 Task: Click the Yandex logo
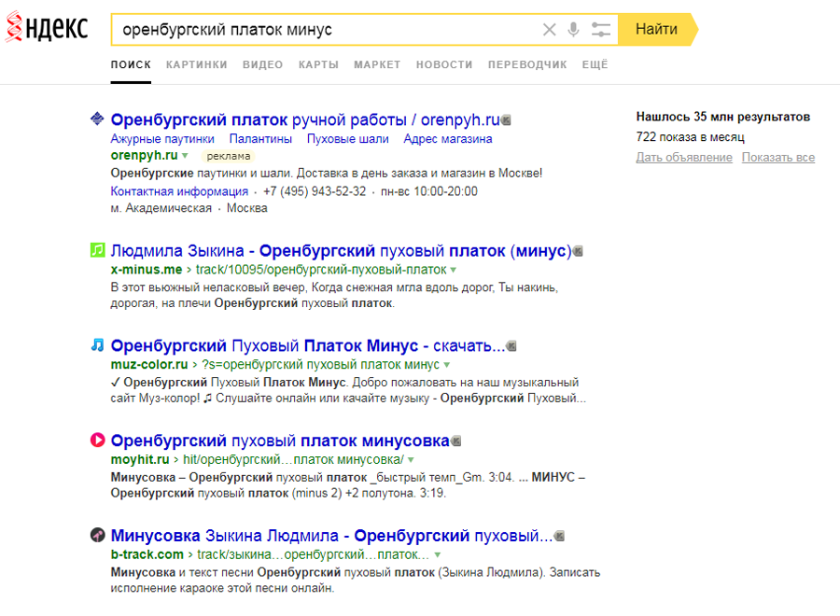(x=46, y=27)
